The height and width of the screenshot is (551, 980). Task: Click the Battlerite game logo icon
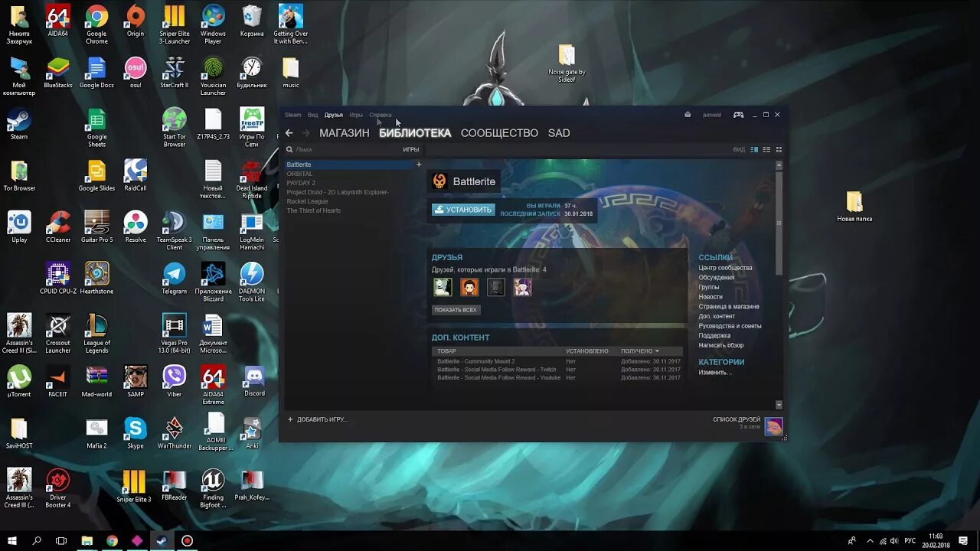(439, 181)
